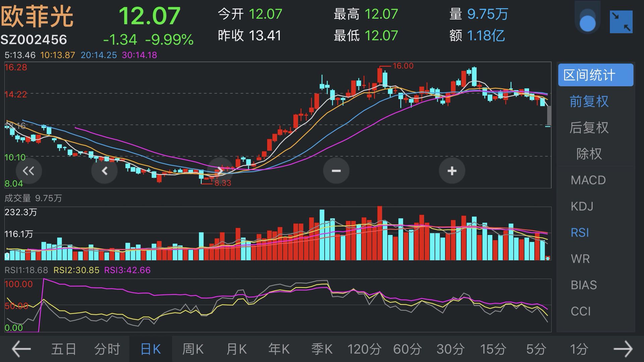Switch indicator to MACD
Image resolution: width=644 pixels, height=362 pixels.
[x=588, y=180]
